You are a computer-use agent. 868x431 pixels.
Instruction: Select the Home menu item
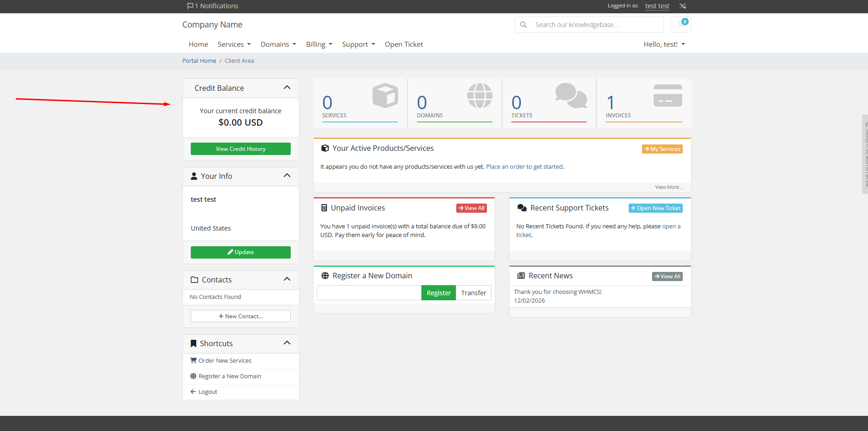(198, 44)
